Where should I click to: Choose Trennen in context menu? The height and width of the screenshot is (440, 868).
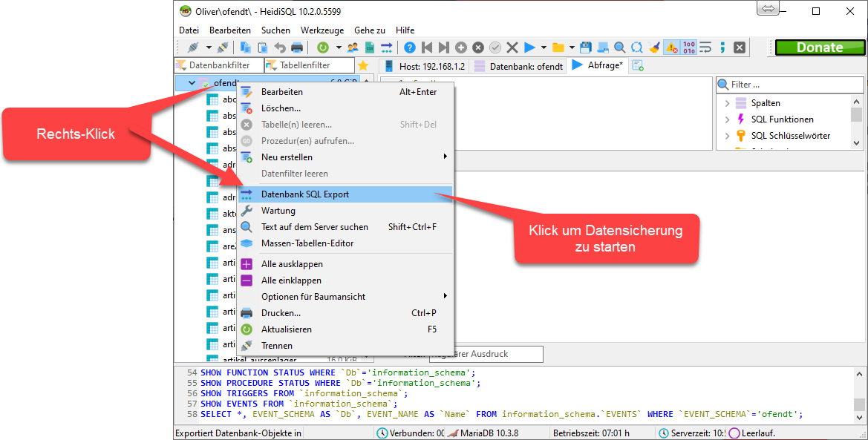(x=345, y=345)
